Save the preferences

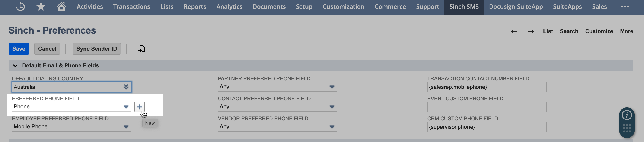(19, 49)
